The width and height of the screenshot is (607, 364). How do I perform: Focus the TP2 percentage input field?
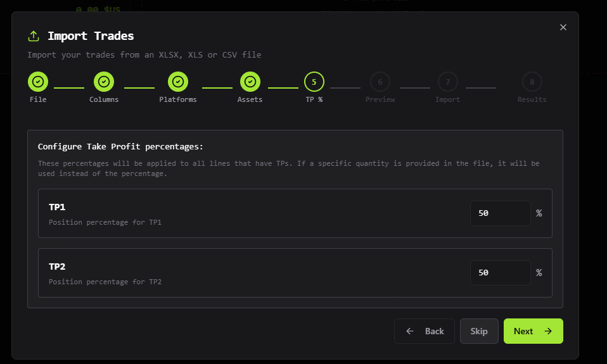(500, 273)
